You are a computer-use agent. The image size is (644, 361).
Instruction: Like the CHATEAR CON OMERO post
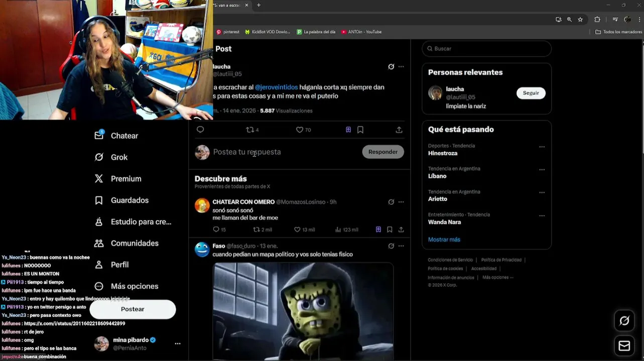pyautogui.click(x=304, y=230)
